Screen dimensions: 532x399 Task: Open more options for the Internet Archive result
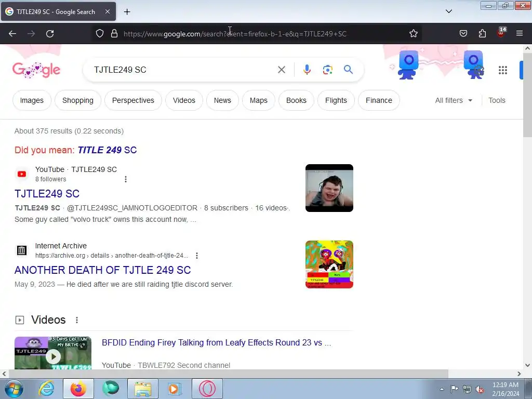pos(197,256)
